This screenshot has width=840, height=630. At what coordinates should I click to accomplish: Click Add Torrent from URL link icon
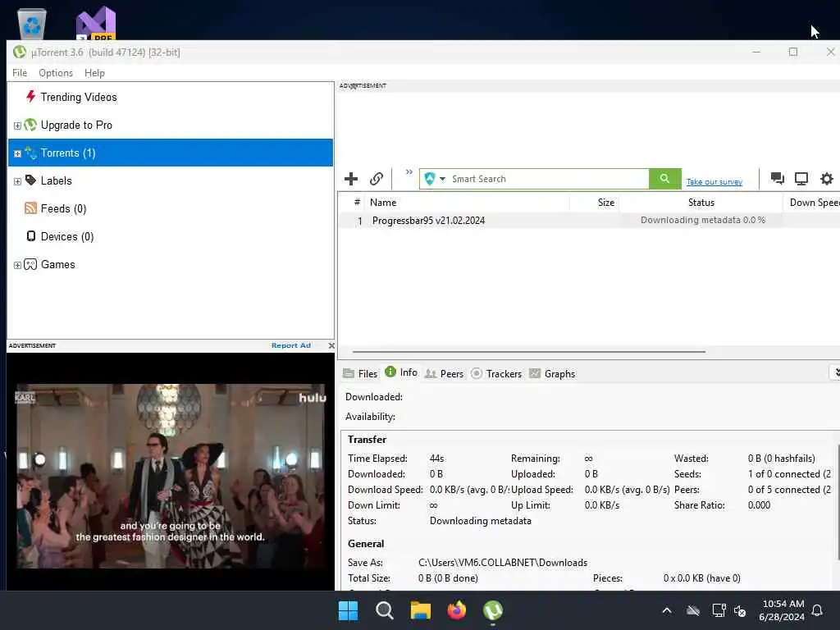pos(377,179)
